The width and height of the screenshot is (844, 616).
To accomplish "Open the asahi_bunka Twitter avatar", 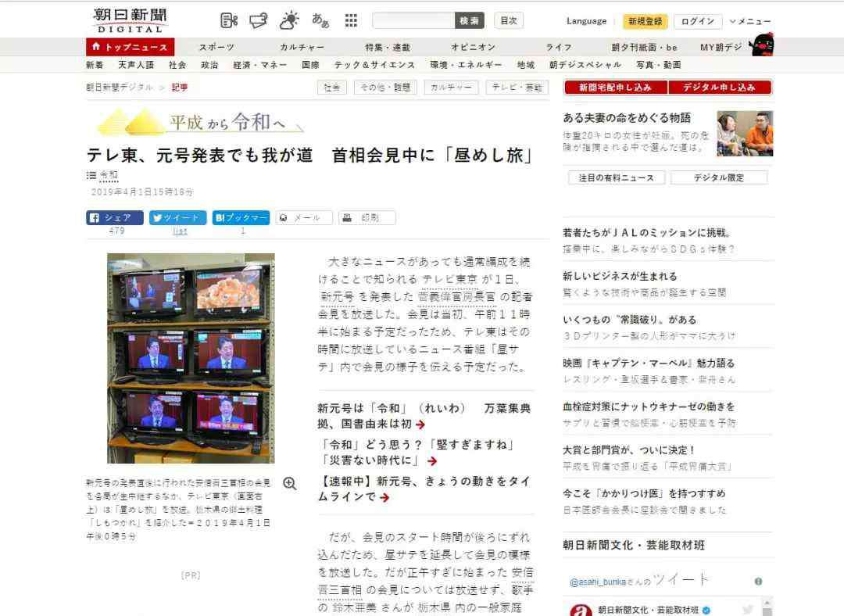I will [x=581, y=610].
